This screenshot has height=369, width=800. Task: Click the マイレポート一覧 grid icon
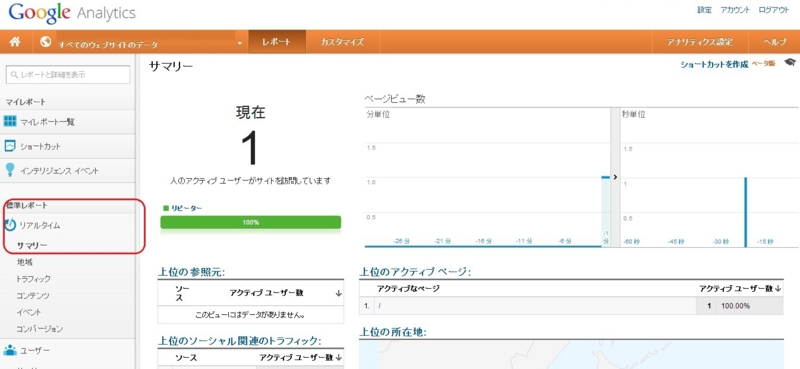tap(10, 121)
